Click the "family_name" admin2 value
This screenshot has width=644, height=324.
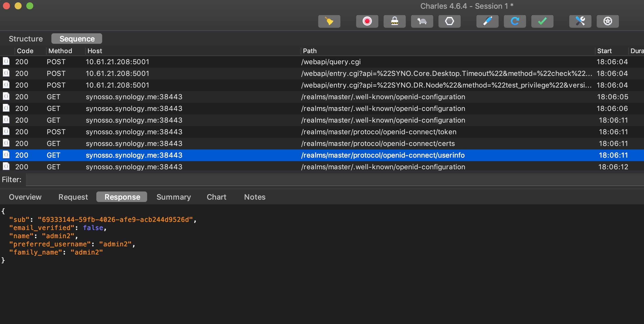pyautogui.click(x=87, y=252)
